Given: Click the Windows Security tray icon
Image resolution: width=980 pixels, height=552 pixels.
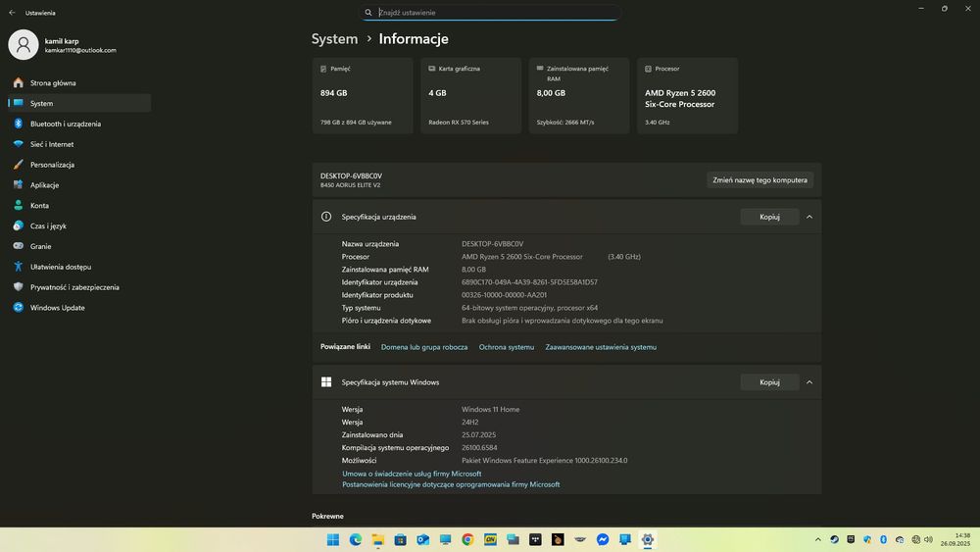Looking at the screenshot, I should [x=867, y=539].
